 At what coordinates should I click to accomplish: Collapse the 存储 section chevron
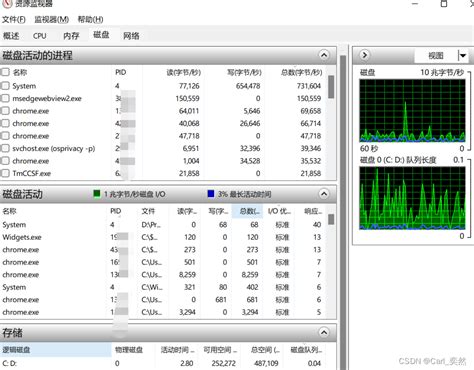(324, 332)
